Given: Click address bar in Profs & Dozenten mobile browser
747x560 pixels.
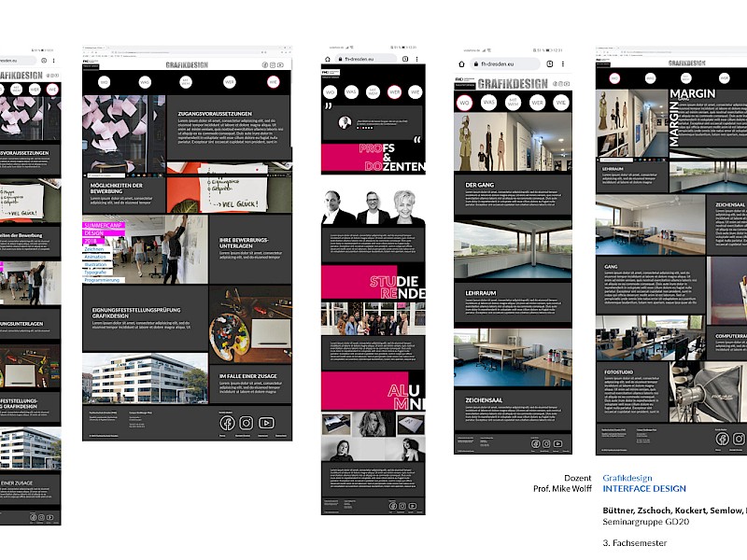Looking at the screenshot, I should [x=365, y=59].
